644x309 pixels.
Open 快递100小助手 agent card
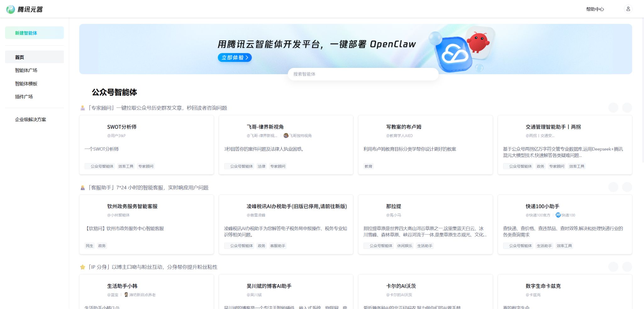pos(565,224)
